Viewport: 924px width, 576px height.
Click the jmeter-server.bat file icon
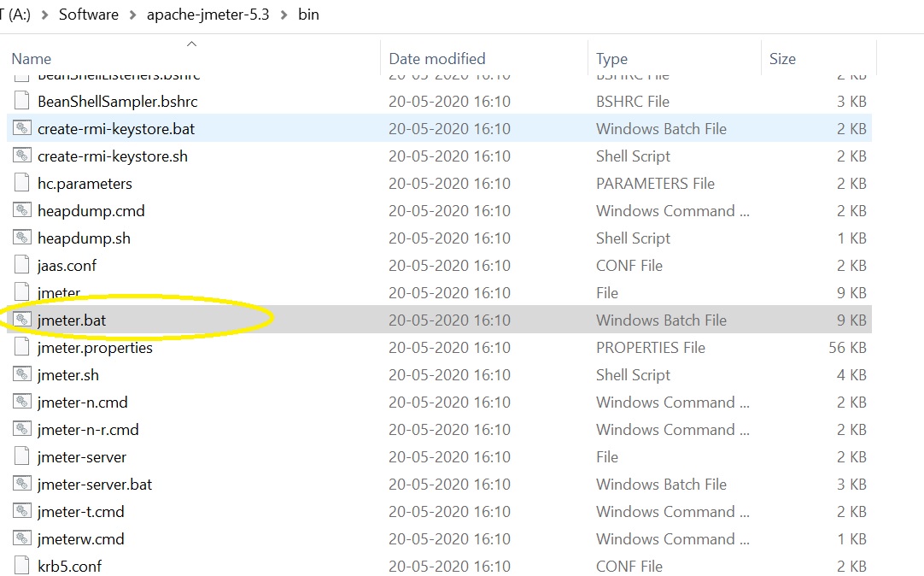coord(22,484)
